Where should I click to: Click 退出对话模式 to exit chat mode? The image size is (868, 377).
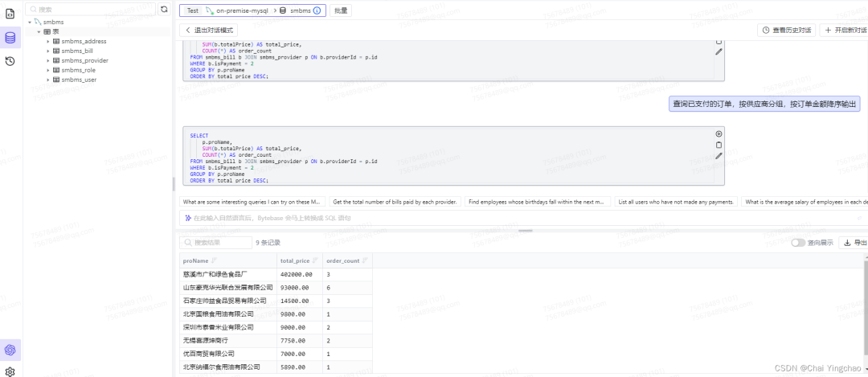[209, 31]
